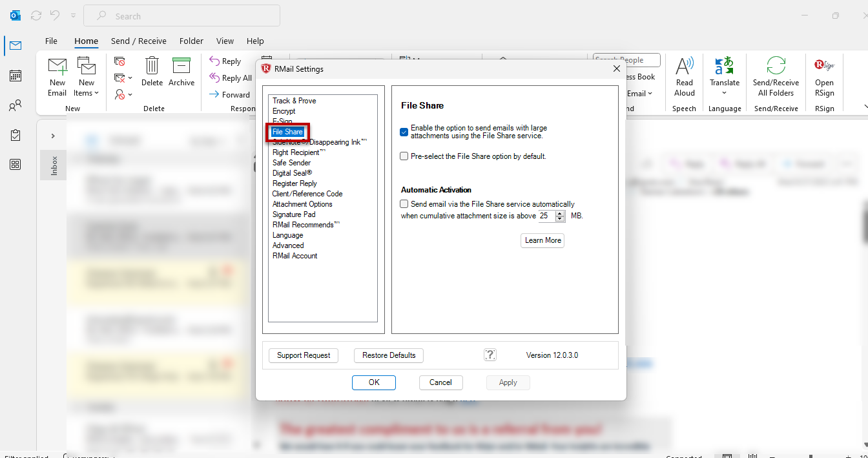This screenshot has height=458, width=868.
Task: Click the vertical Inbox folder label
Action: pyautogui.click(x=54, y=165)
